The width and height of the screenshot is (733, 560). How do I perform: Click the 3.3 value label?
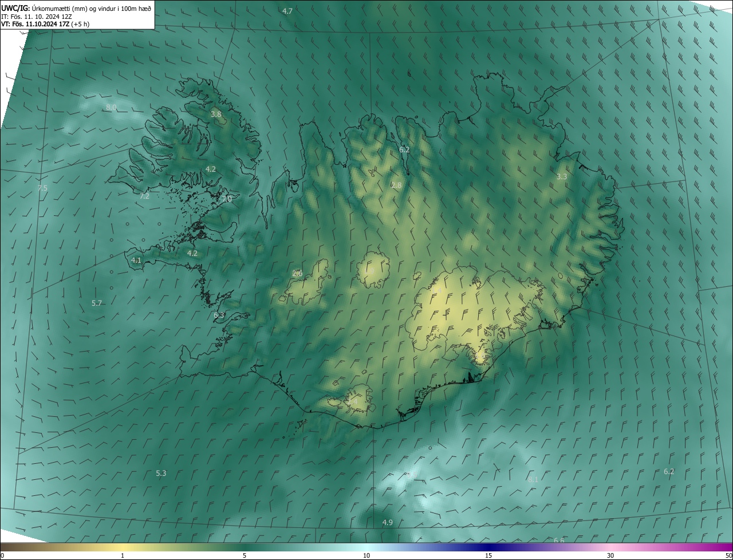tap(562, 176)
